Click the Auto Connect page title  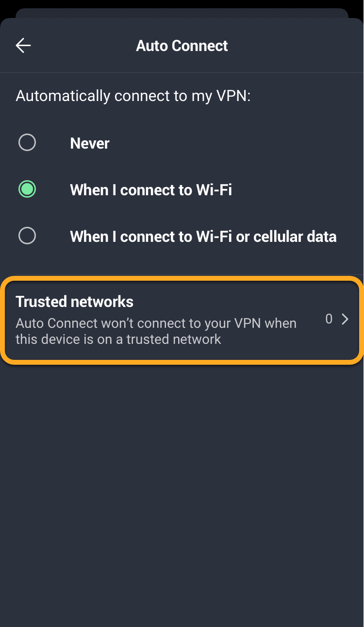pos(182,46)
